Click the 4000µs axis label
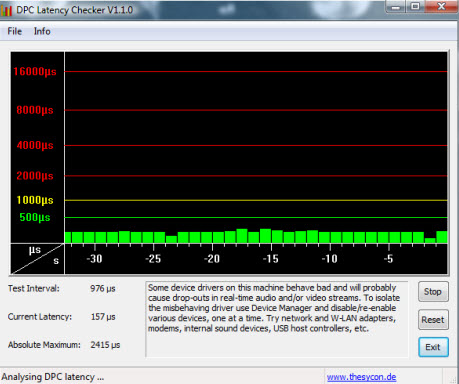 [35, 145]
